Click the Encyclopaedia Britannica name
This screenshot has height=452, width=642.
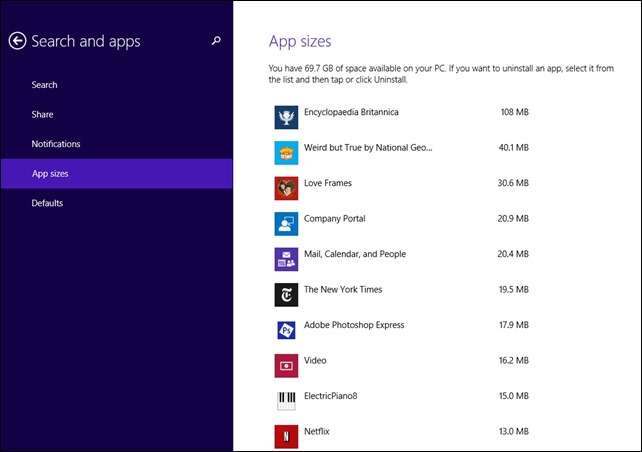tap(351, 112)
